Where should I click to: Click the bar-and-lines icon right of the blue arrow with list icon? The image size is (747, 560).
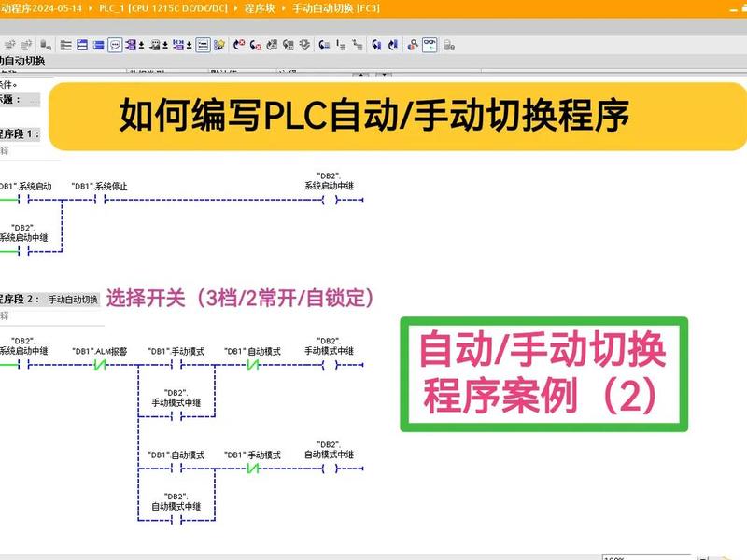pyautogui.click(x=341, y=45)
